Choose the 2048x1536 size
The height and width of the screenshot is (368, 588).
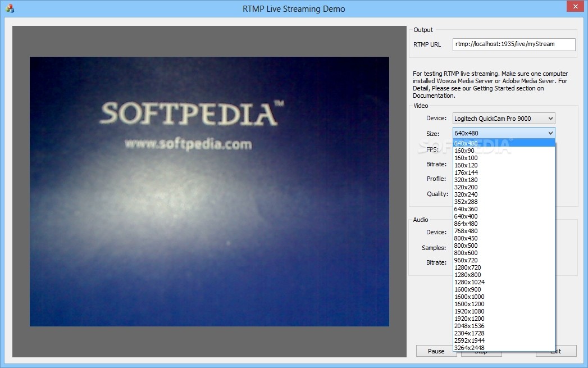504,326
